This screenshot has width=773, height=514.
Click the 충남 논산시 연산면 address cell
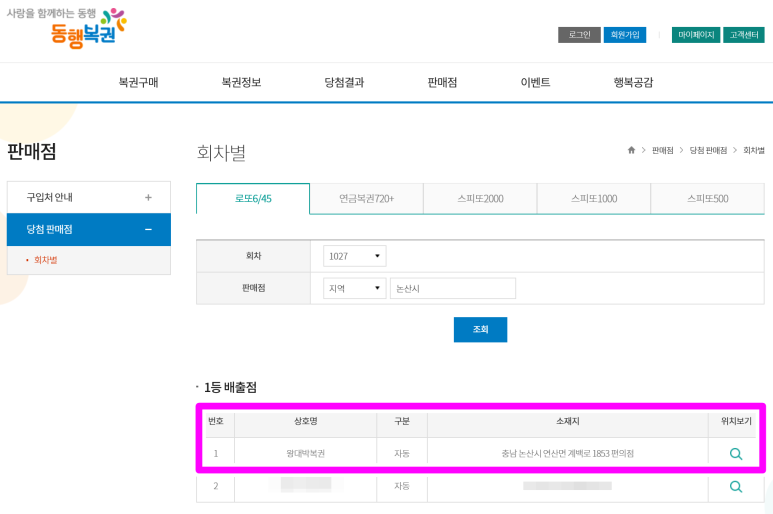tap(567, 453)
